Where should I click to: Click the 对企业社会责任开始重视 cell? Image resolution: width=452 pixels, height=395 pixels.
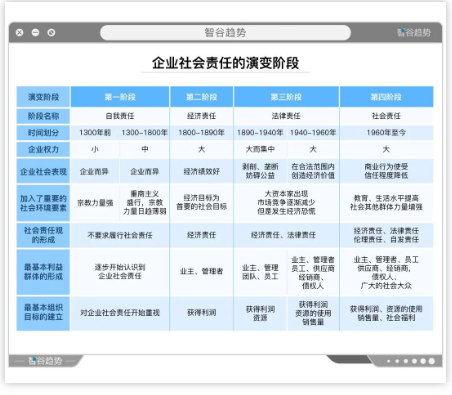pos(120,313)
